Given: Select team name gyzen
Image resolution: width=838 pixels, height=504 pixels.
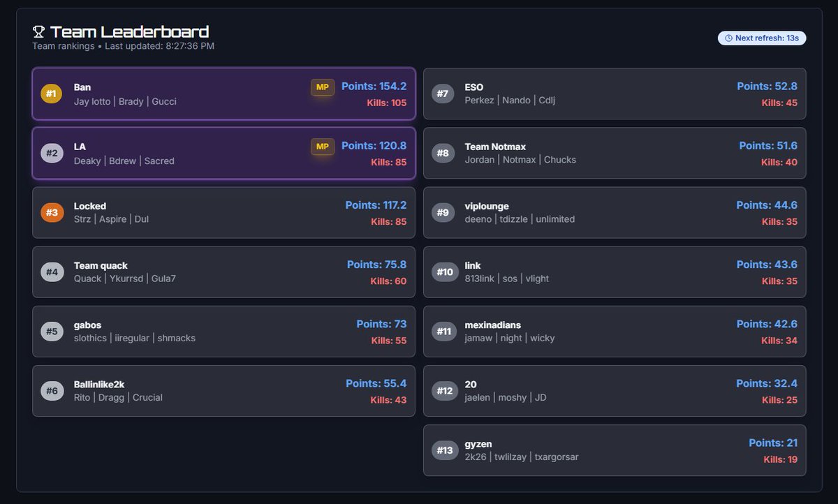Looking at the screenshot, I should [478, 443].
